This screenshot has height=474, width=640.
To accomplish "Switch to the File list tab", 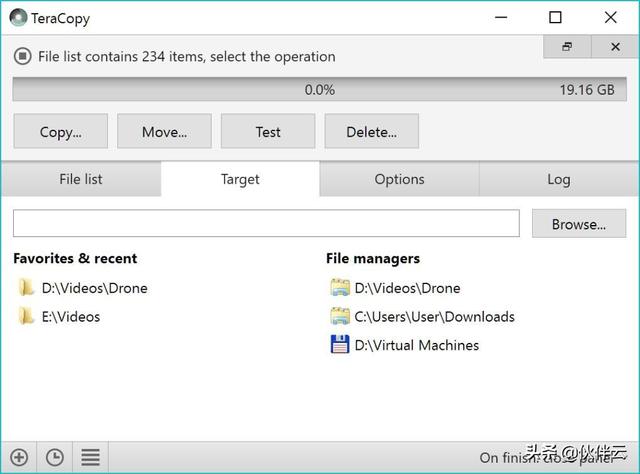I will click(81, 180).
